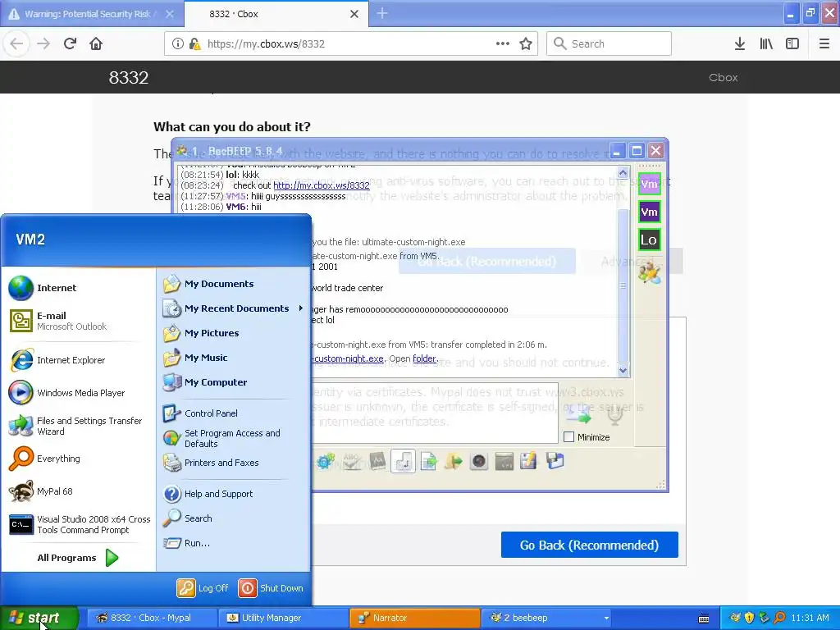Image resolution: width=840 pixels, height=630 pixels.
Task: Select the dark purple Vm user avatar
Action: pyautogui.click(x=650, y=212)
